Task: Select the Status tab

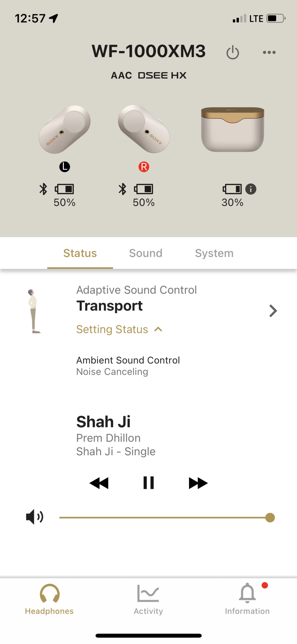Action: [80, 253]
